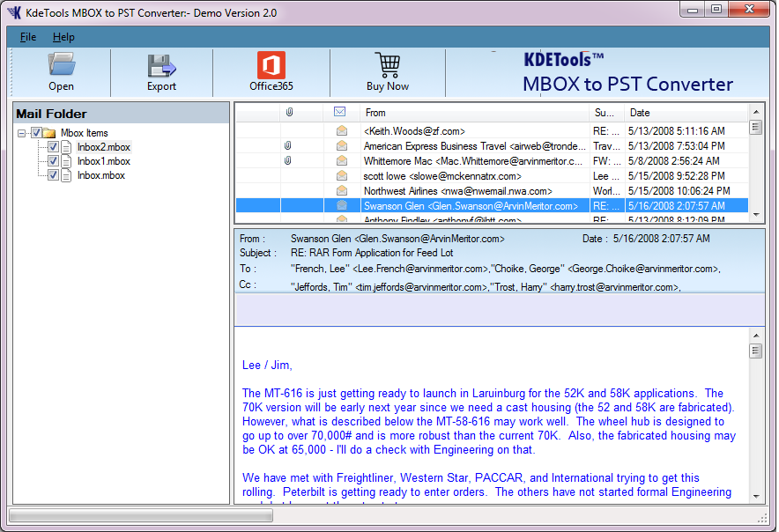The width and height of the screenshot is (779, 532).
Task: Sort emails by the From column header
Action: pyautogui.click(x=473, y=113)
